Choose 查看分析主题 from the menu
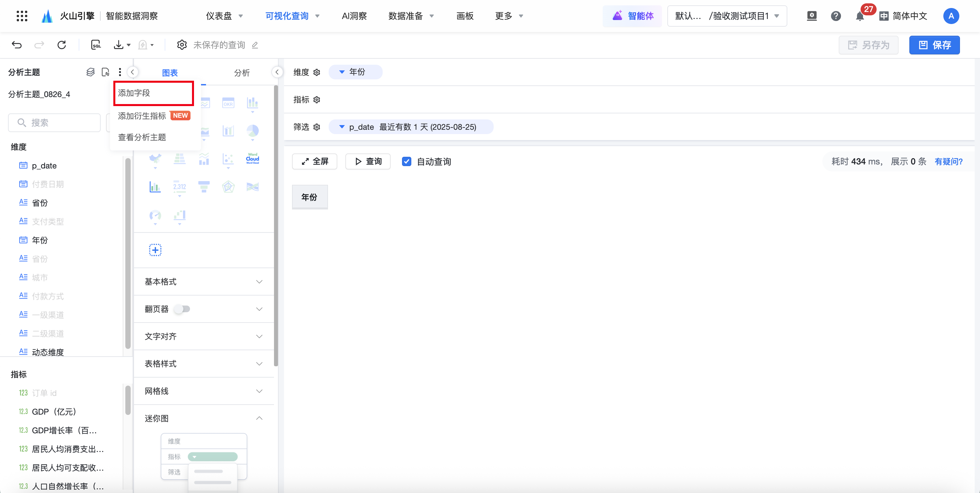Viewport: 980px width, 493px height. point(142,137)
